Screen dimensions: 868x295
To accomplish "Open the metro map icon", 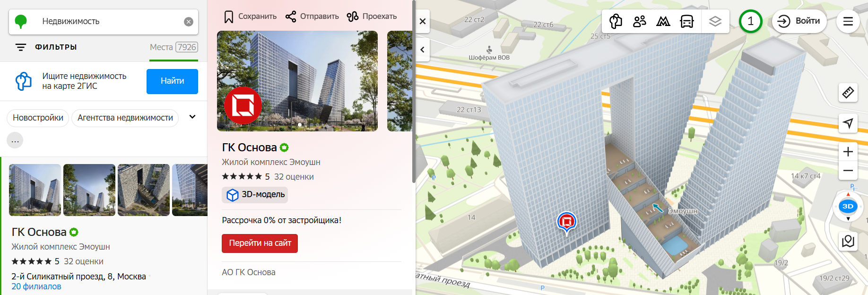I will (663, 21).
